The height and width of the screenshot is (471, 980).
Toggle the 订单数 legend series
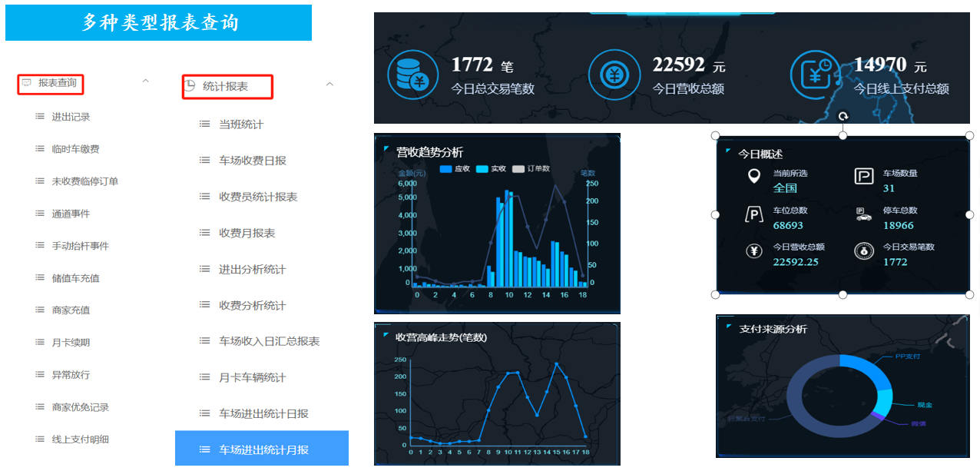(x=531, y=169)
